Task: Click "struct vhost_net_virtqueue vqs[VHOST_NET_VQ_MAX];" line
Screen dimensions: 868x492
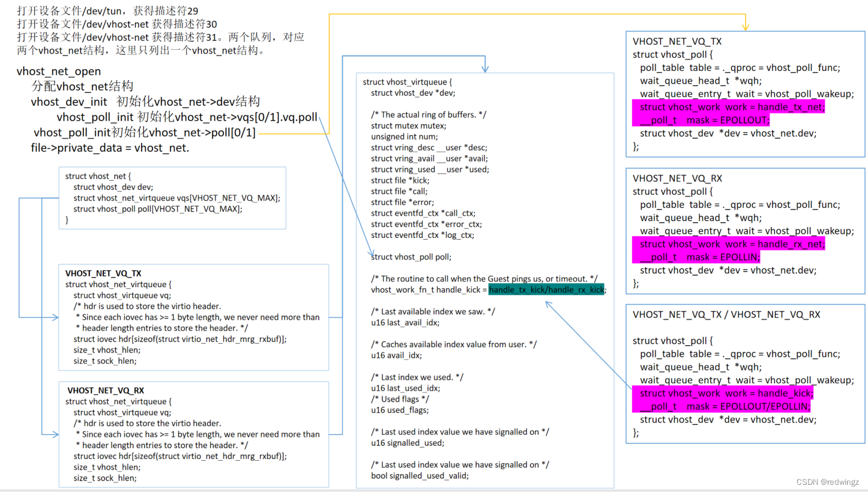Action: pyautogui.click(x=176, y=198)
